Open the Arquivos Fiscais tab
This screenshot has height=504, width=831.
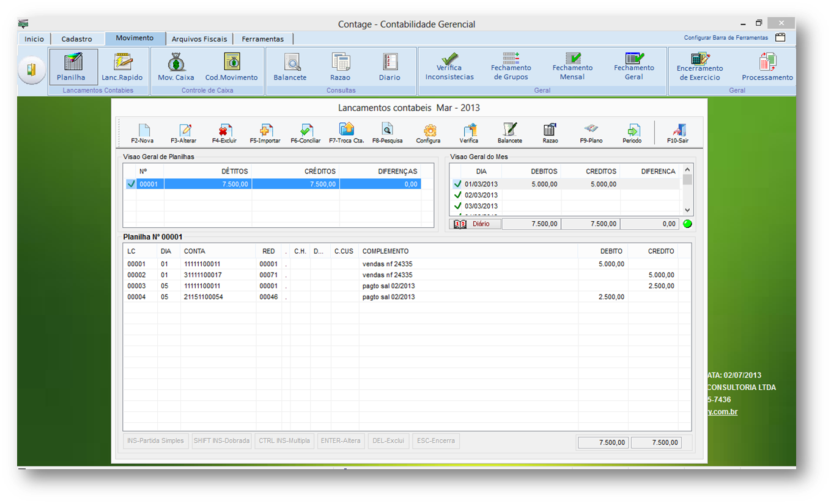pos(199,39)
